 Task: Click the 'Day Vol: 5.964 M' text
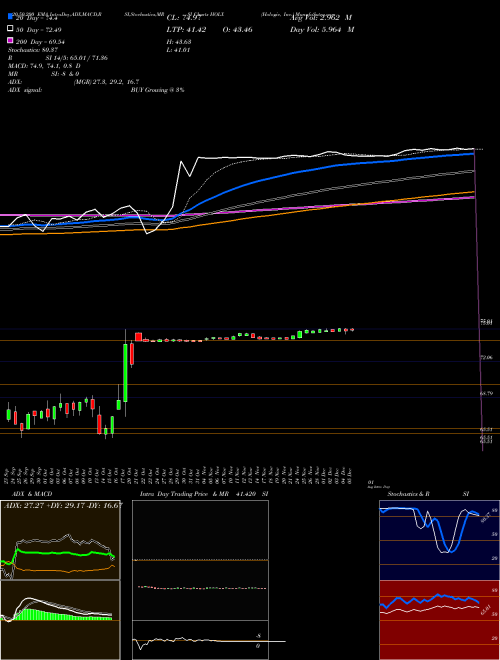[322, 30]
